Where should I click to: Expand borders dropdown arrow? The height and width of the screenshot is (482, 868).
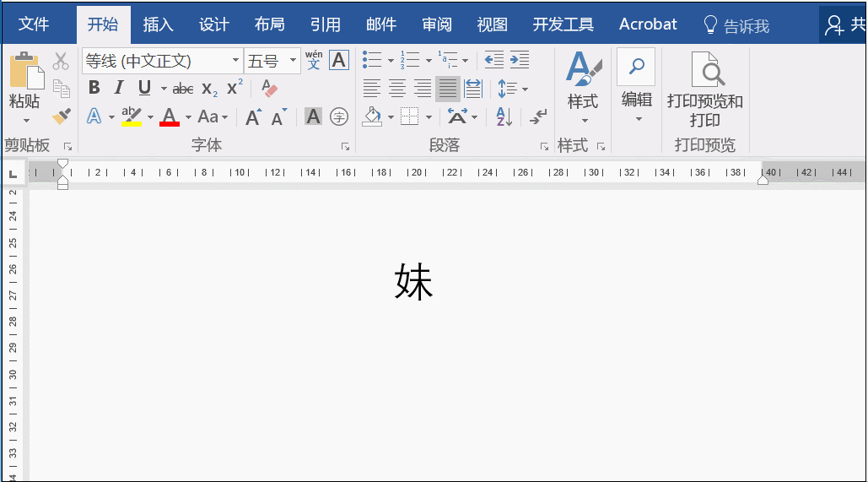click(429, 117)
